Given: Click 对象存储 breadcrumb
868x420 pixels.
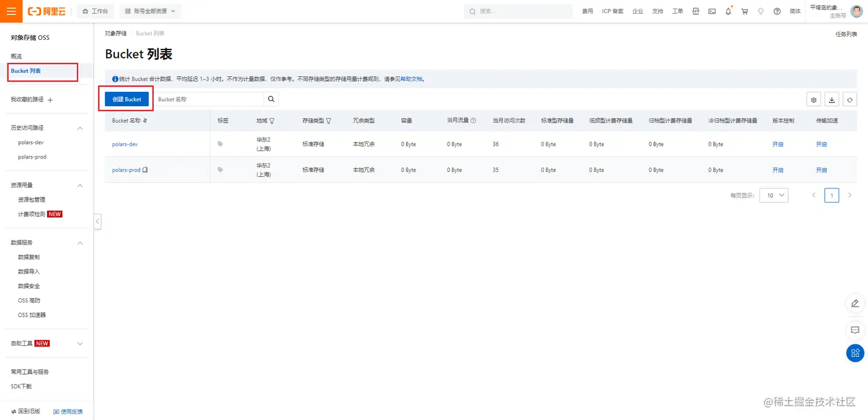Looking at the screenshot, I should coord(116,33).
